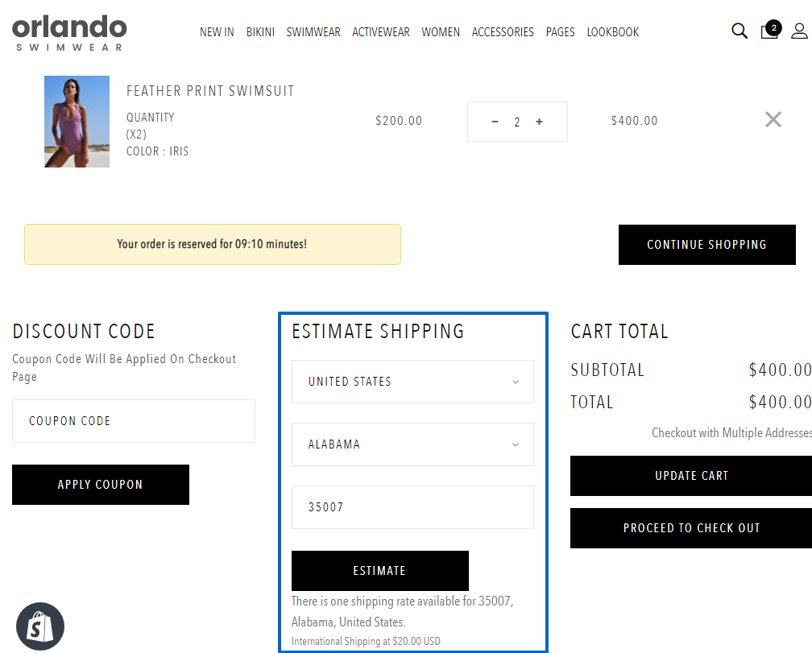Screen dimensions: 812x653
Task: Increase quantity with the plus button
Action: [539, 122]
